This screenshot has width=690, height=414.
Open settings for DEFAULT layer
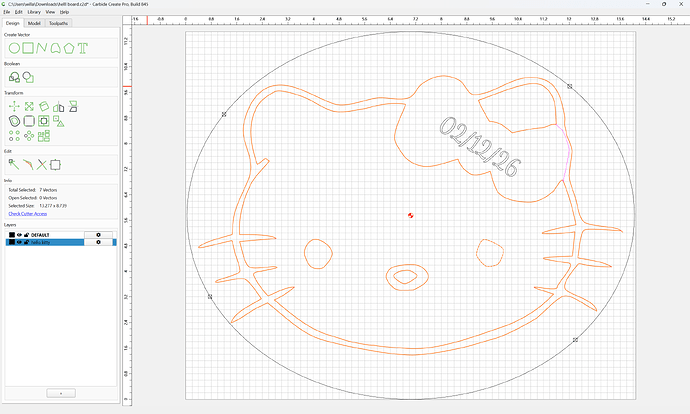[x=98, y=235]
